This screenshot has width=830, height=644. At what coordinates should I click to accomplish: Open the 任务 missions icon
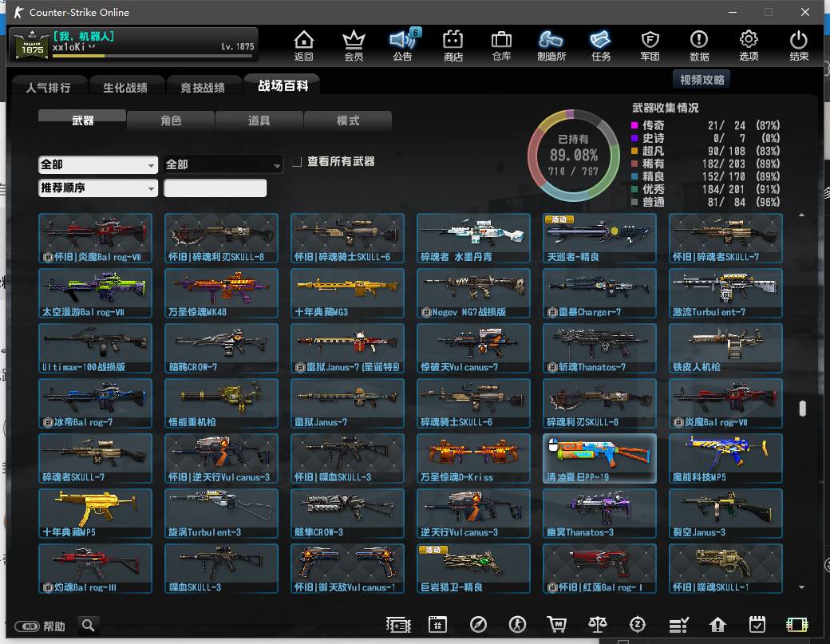click(x=601, y=45)
